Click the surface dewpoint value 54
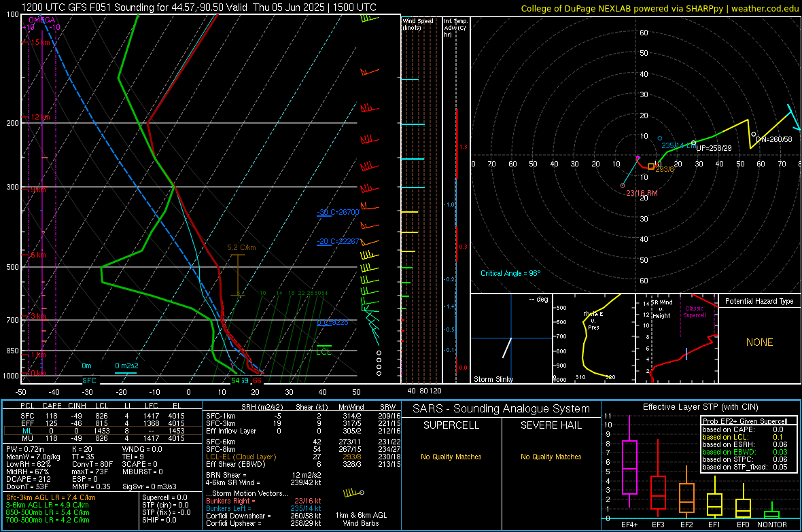Viewport: 802px width, 532px height. tap(235, 380)
